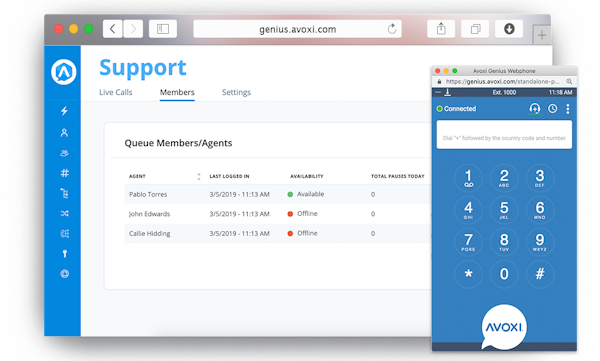Click the key icon in sidebar
Screen dimensions: 600x361
[x=65, y=253]
